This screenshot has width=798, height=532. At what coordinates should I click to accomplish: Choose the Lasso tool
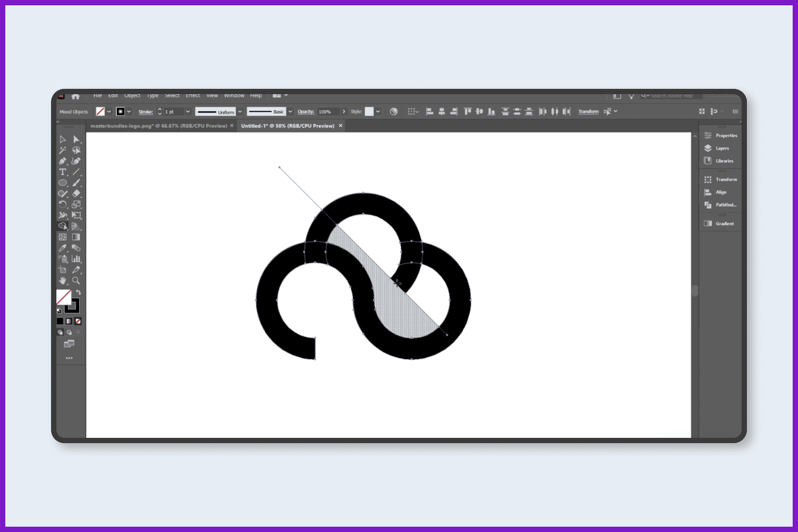pos(77,151)
